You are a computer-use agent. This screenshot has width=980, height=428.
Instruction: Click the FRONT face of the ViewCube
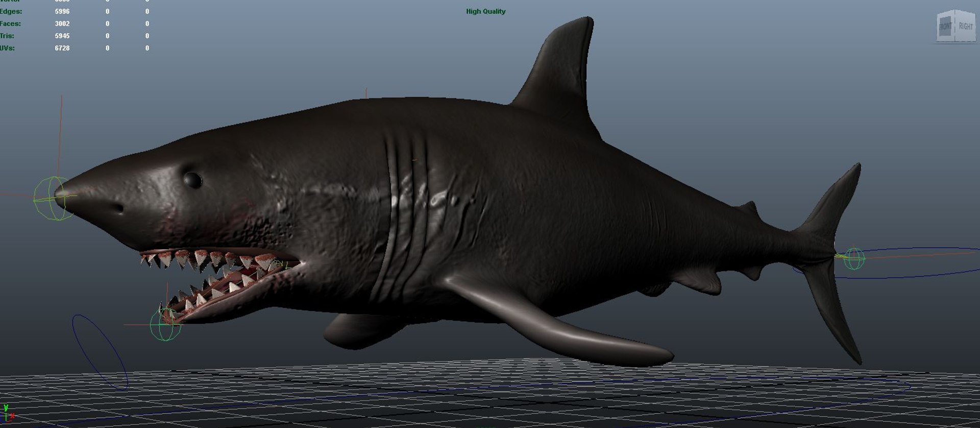pyautogui.click(x=945, y=27)
